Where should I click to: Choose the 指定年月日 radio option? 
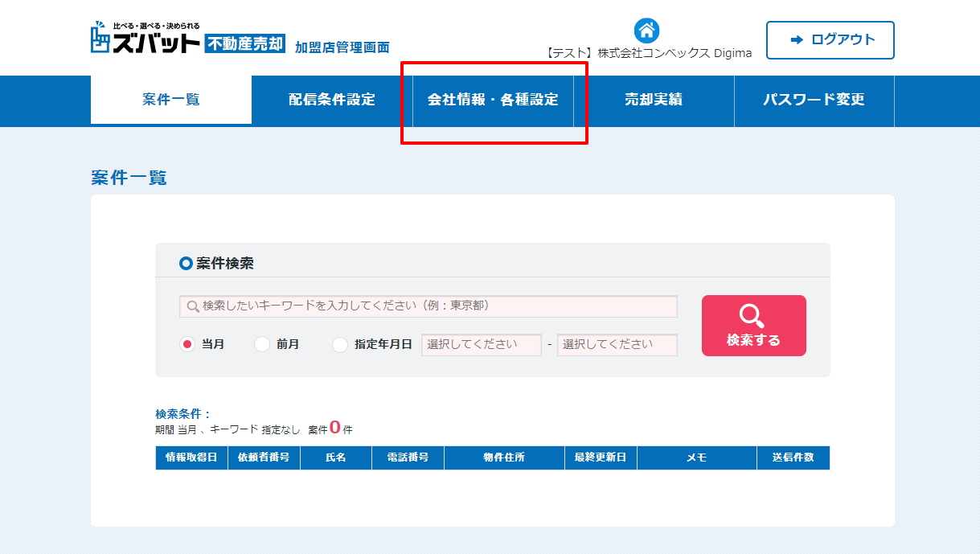pos(340,344)
